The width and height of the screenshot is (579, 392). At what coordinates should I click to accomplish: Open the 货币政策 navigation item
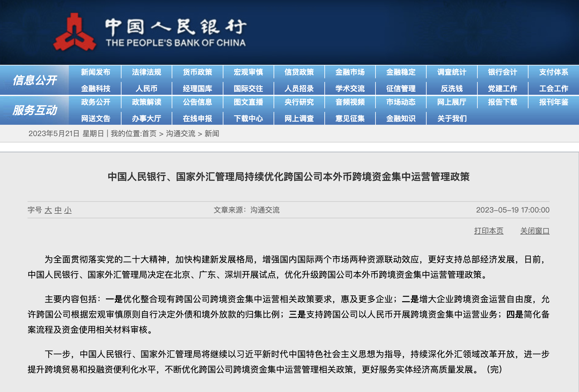(197, 72)
